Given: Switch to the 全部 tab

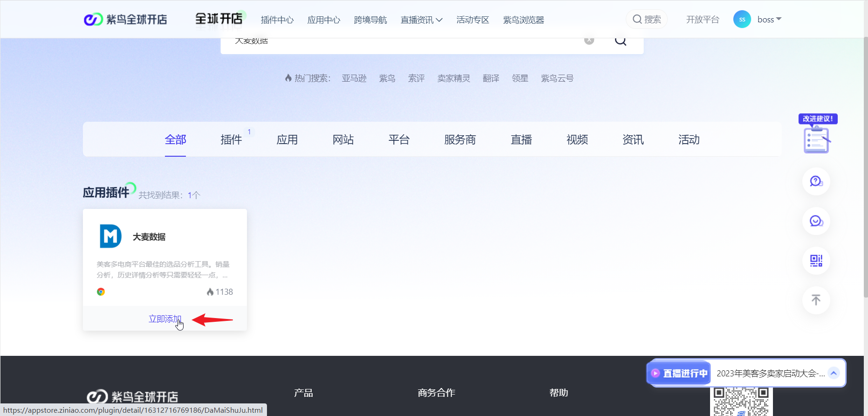Looking at the screenshot, I should coord(175,139).
